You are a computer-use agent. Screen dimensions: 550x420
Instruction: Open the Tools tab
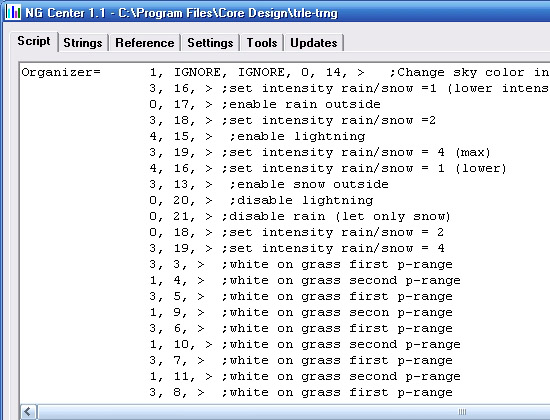262,43
